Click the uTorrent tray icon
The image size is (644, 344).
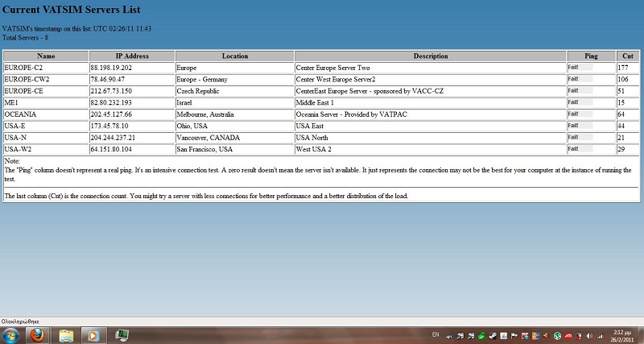tap(557, 336)
